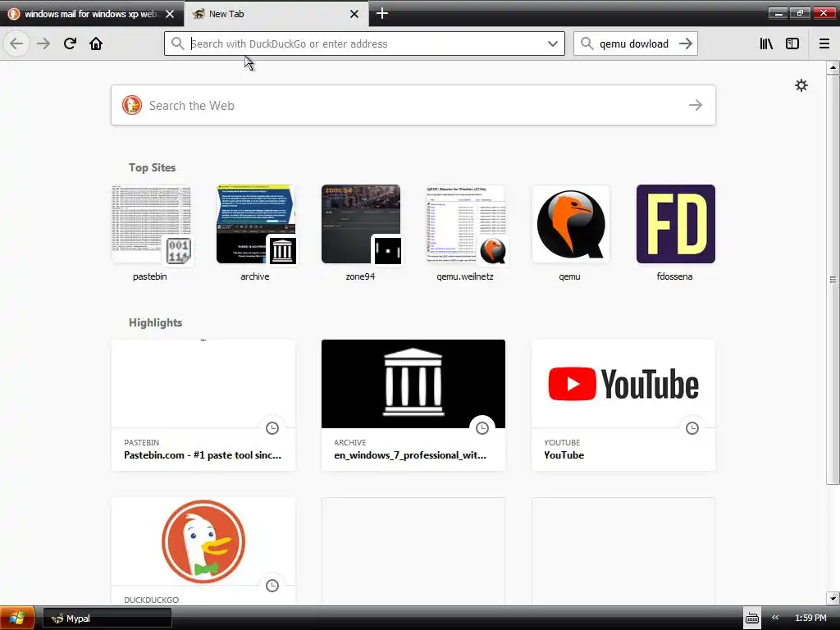The image size is (840, 630).
Task: Open the hamburger application menu
Action: [x=824, y=43]
